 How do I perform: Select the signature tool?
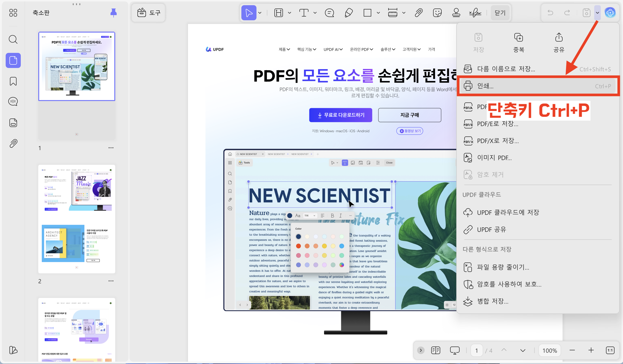[x=475, y=13]
